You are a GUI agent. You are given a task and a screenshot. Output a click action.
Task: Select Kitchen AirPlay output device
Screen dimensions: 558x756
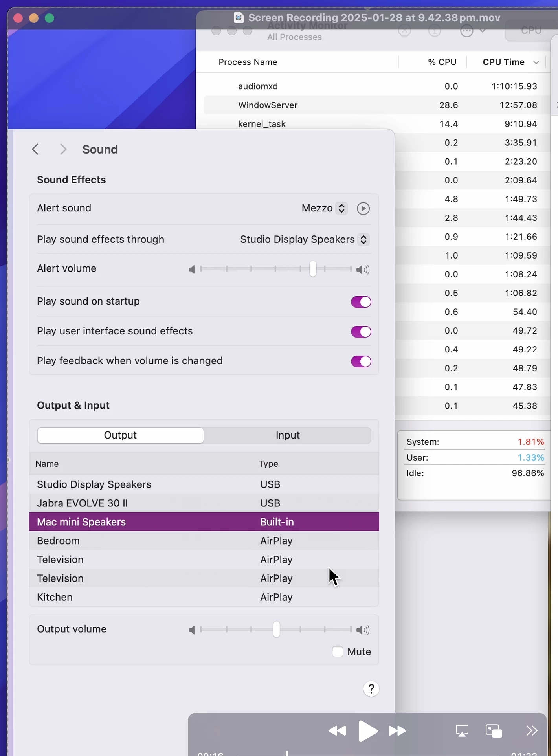click(x=204, y=597)
